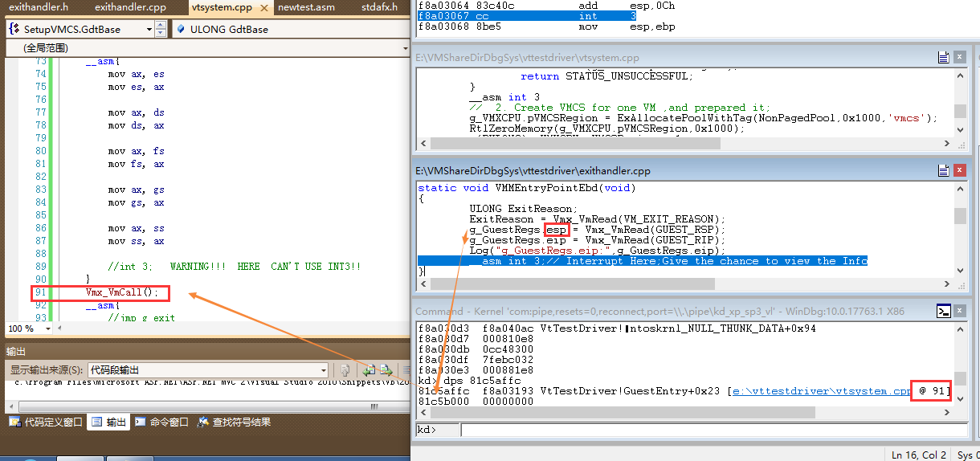This screenshot has height=461, width=980.
Task: Open the 显示输出来源 source combo box
Action: click(208, 369)
